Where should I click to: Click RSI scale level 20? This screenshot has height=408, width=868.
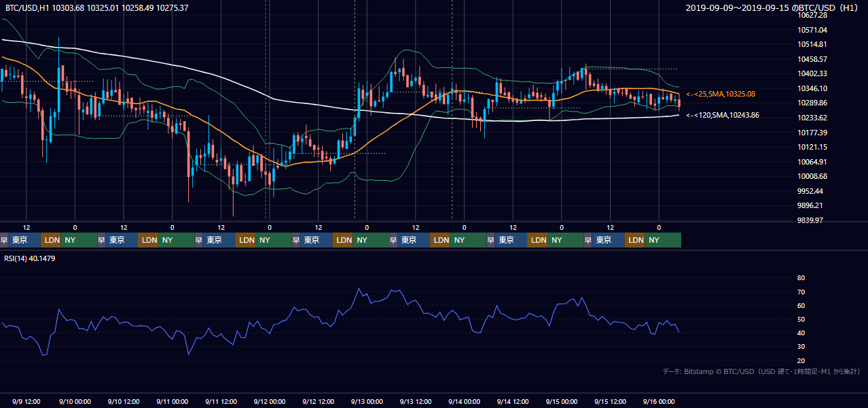point(801,360)
